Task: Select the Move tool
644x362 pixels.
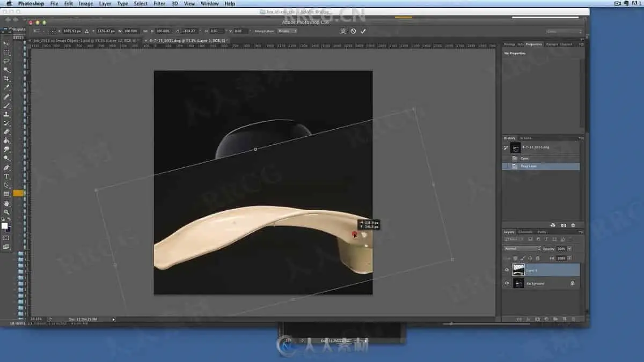Action: [x=6, y=43]
